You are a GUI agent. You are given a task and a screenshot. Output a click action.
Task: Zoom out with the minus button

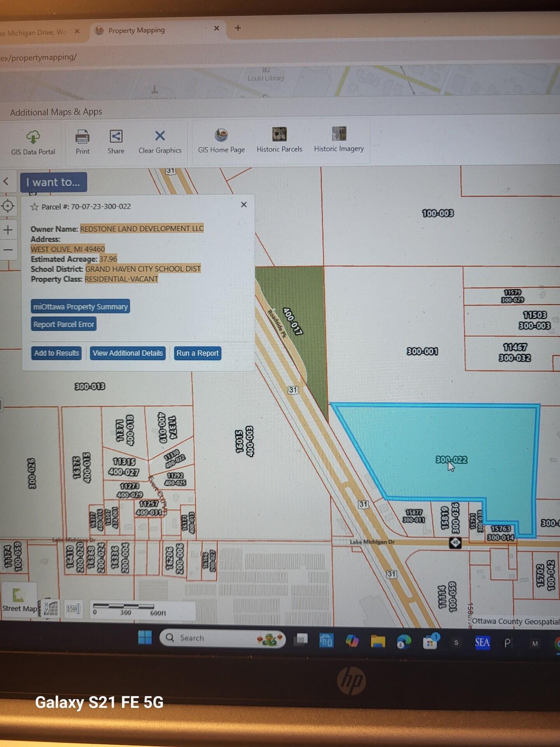pos(8,250)
